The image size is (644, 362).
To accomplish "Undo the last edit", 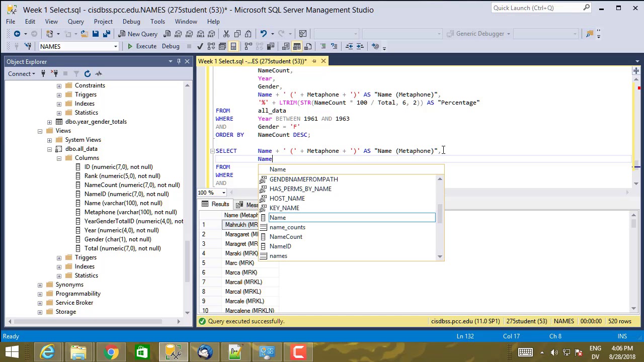I will [x=263, y=34].
